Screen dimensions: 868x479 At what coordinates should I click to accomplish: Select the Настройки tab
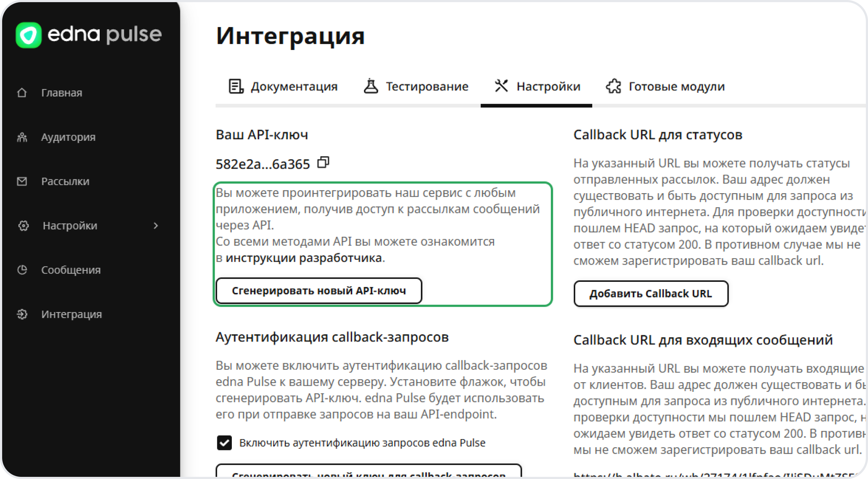(x=537, y=86)
